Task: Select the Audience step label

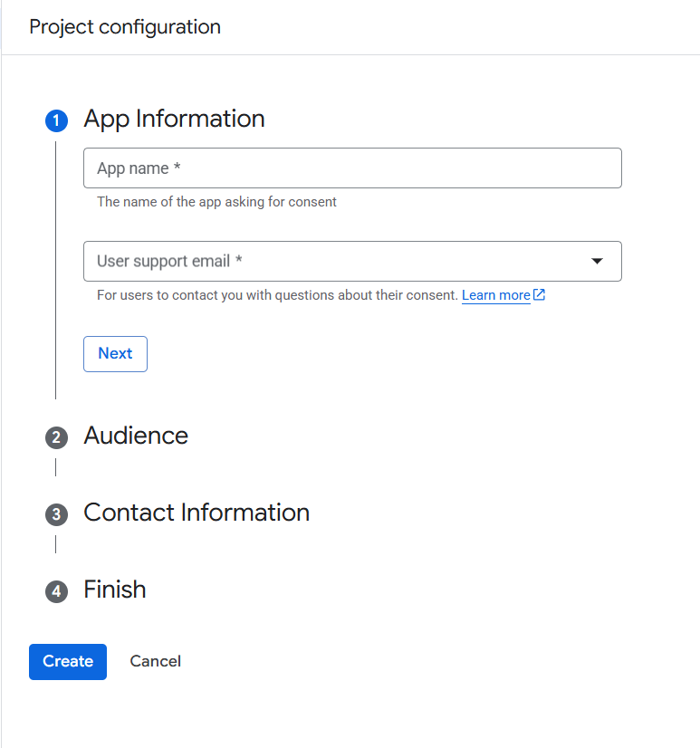Action: pyautogui.click(x=135, y=436)
